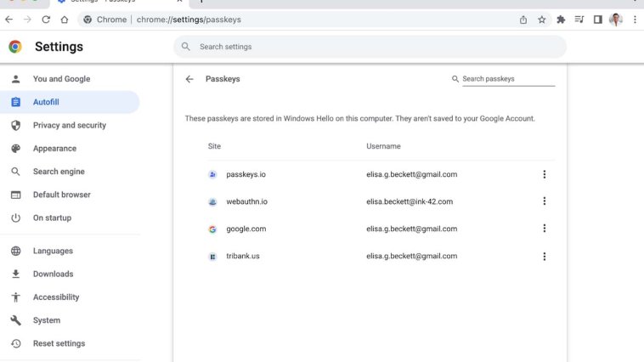Share this page from address bar
The height and width of the screenshot is (362, 644).
tap(523, 20)
